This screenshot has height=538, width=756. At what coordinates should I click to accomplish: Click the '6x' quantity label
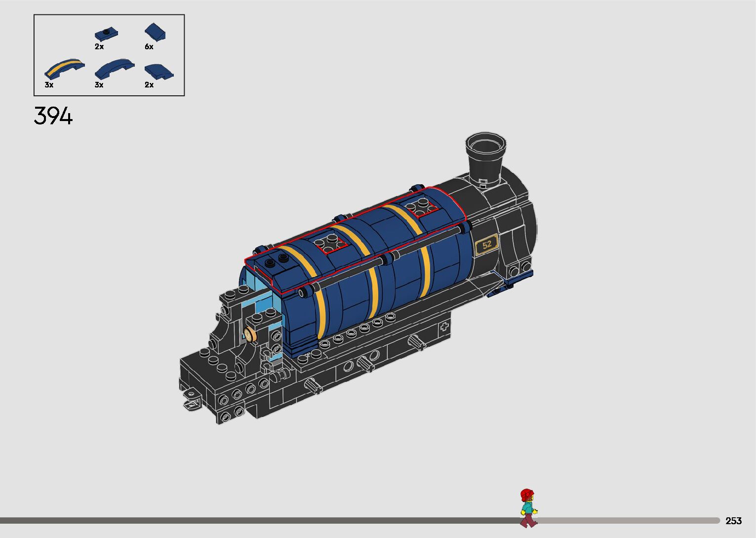pos(149,47)
